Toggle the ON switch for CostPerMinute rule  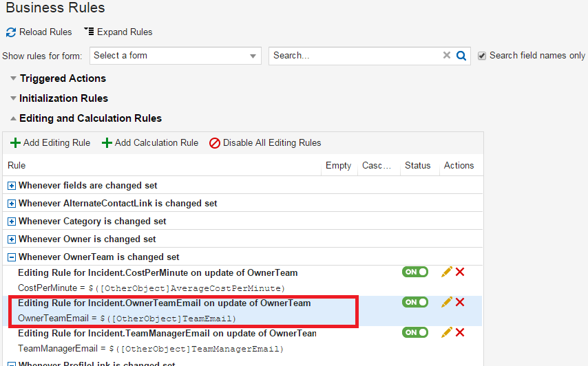tap(415, 272)
